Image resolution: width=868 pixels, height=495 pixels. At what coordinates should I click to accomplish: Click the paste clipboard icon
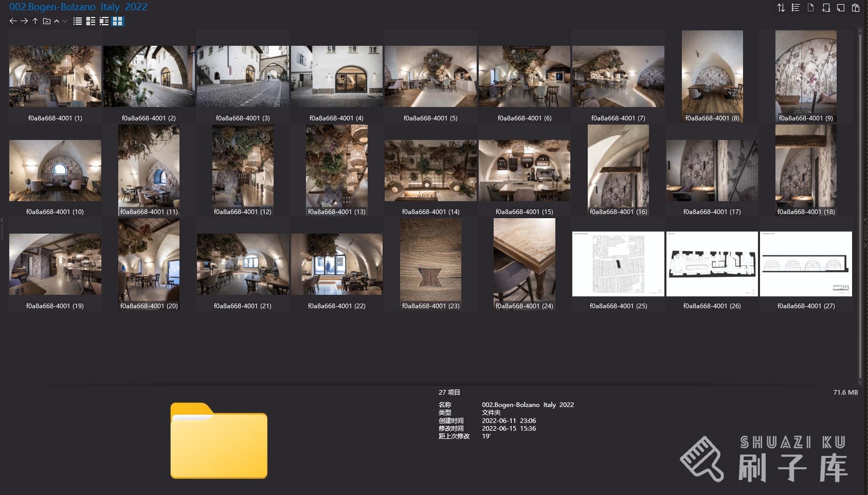pyautogui.click(x=856, y=8)
